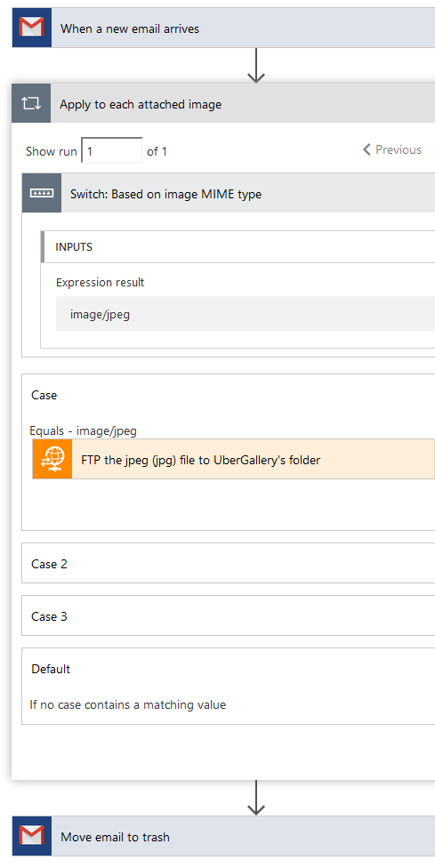Click the Show run number input field
Screen dimensions: 435x868
pos(112,150)
